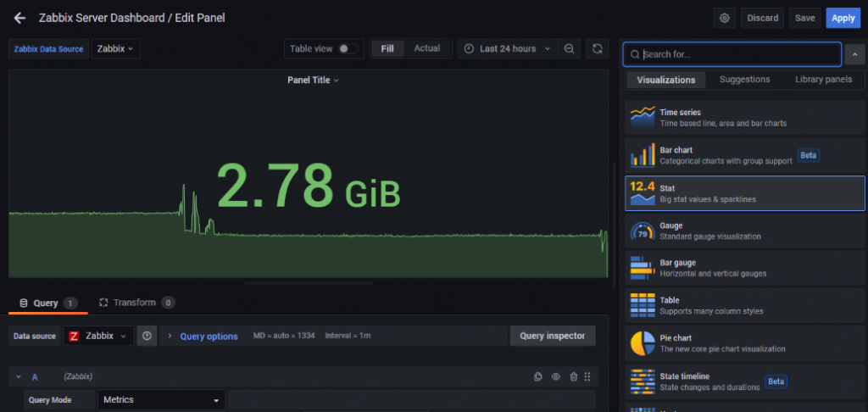Duplicate query A with copy icon
Screen dimensions: 868x412
(x=537, y=376)
